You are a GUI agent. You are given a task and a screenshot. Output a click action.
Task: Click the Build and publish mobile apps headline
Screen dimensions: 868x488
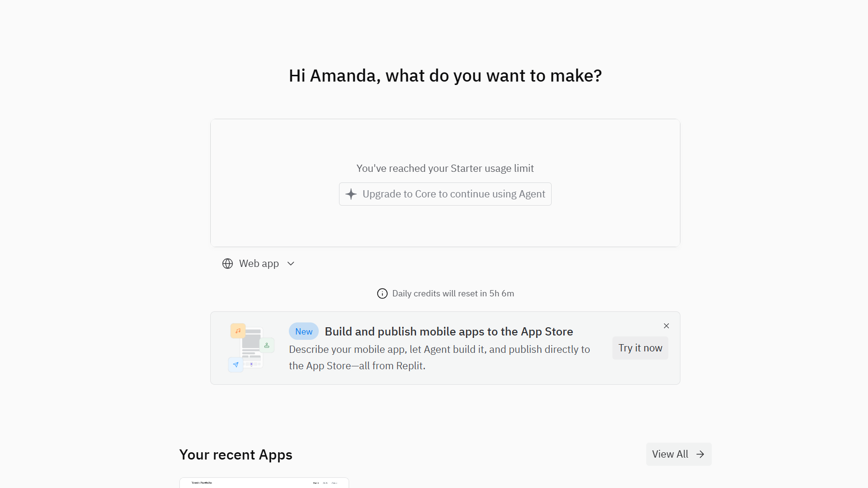click(448, 332)
